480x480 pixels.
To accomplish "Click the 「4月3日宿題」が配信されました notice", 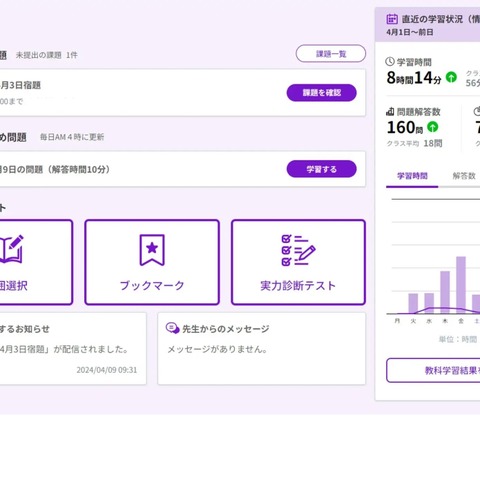I will (x=64, y=349).
